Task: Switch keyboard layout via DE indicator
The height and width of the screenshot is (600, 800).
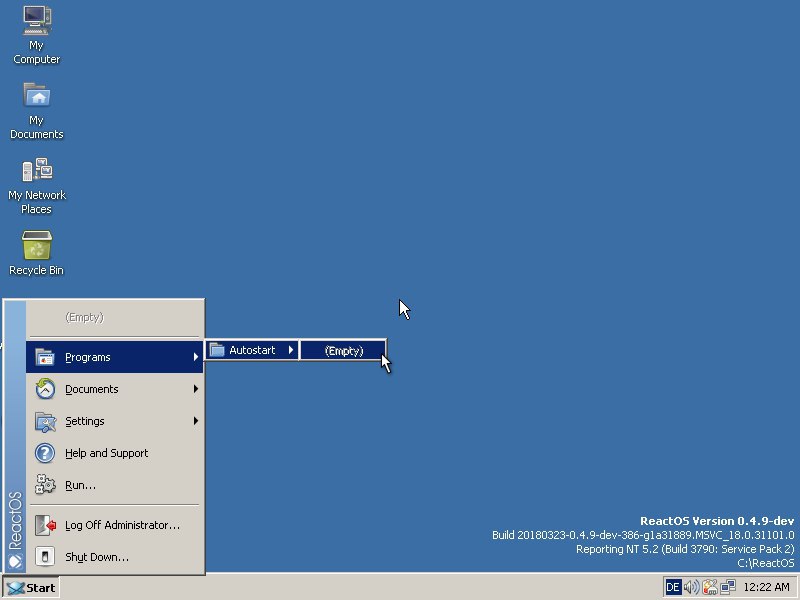Action: 672,587
